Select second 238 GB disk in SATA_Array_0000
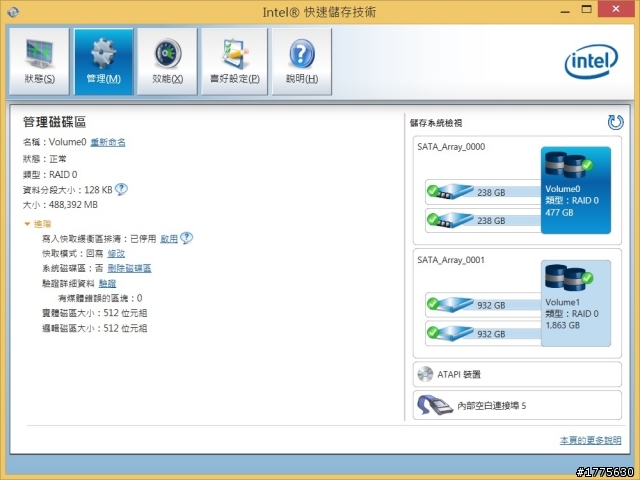The width and height of the screenshot is (640, 480). (x=483, y=220)
